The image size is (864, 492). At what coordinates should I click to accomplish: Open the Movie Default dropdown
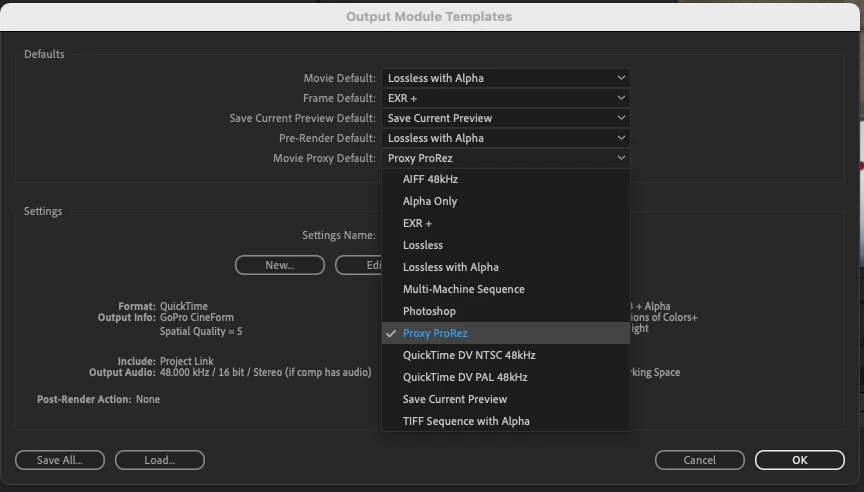tap(506, 78)
